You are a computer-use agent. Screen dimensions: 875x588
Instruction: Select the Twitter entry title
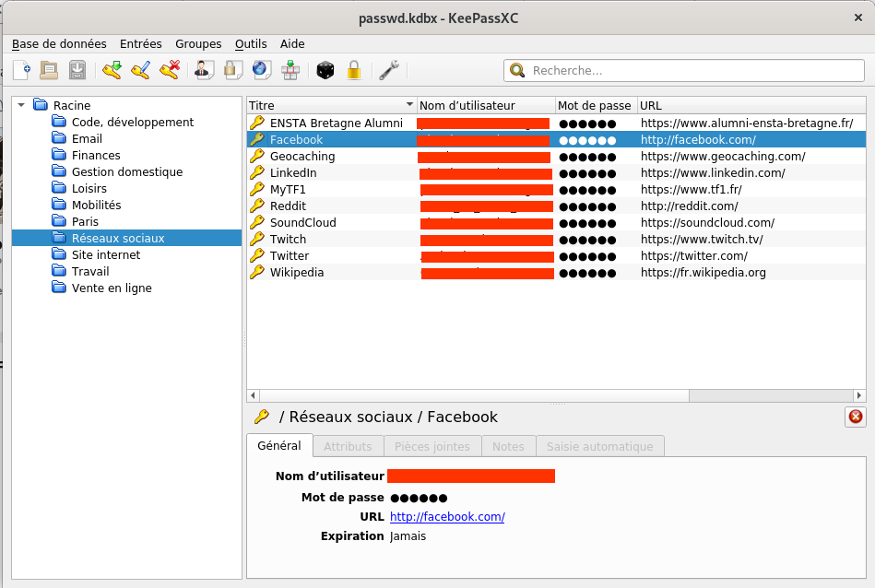coord(290,255)
